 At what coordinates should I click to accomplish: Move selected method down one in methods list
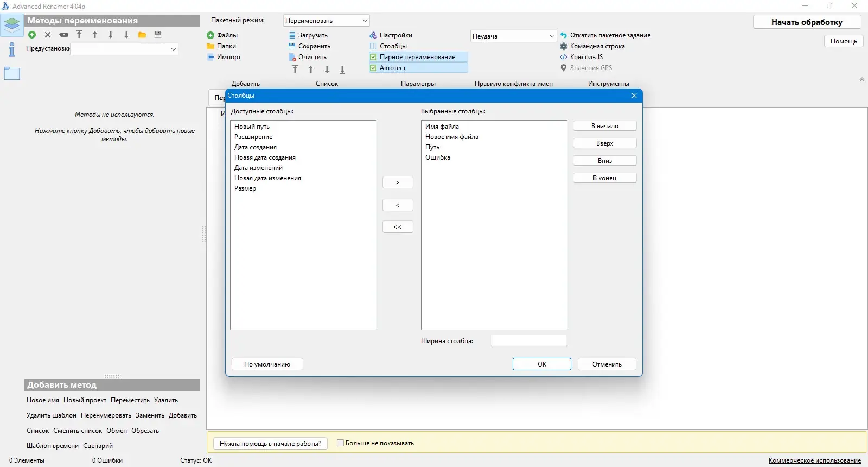click(111, 35)
